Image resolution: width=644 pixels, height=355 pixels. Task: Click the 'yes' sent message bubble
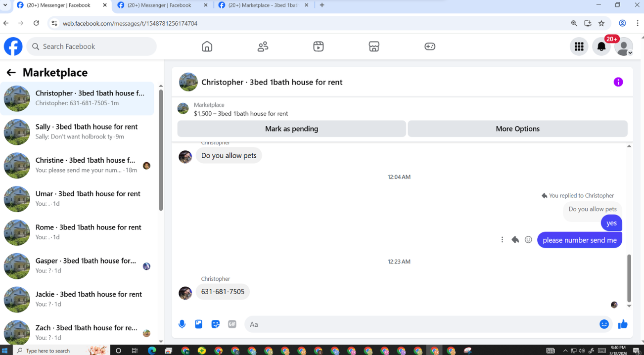[611, 223]
